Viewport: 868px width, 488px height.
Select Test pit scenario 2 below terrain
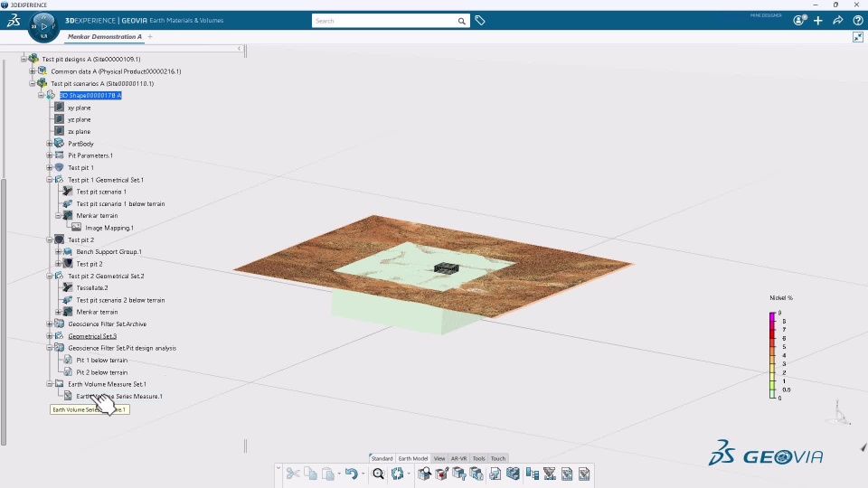click(120, 300)
